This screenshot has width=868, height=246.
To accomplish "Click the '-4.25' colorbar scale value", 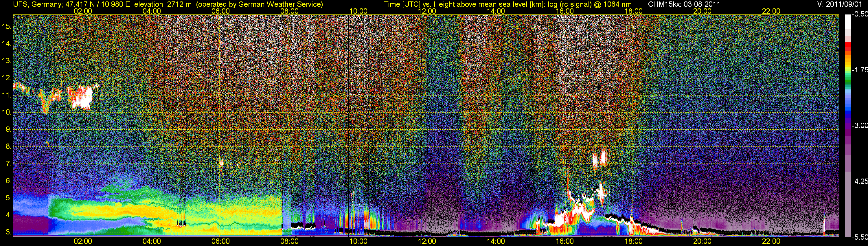I will 860,181.
